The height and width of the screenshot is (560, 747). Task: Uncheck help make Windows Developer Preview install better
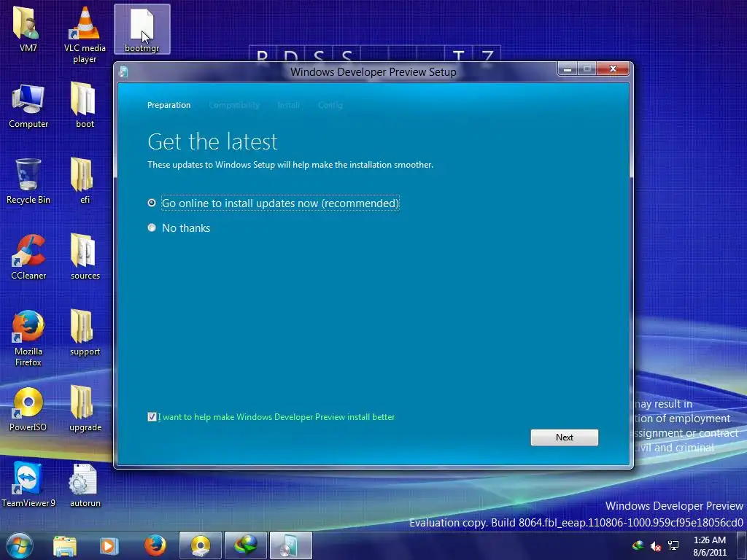pyautogui.click(x=152, y=417)
